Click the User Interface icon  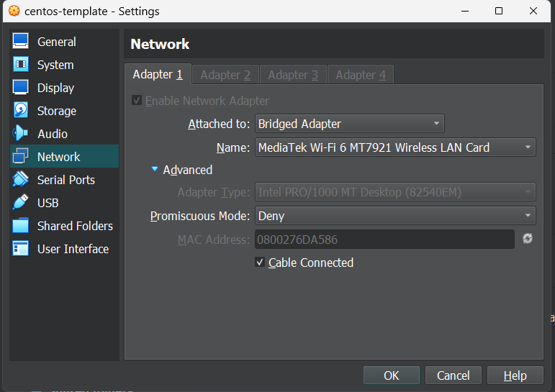21,249
